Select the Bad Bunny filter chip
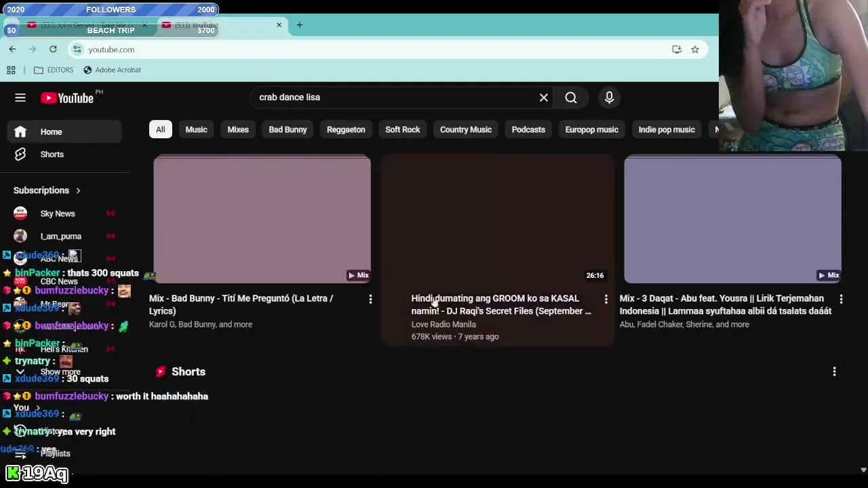Screen dimensions: 868x488 pos(288,129)
